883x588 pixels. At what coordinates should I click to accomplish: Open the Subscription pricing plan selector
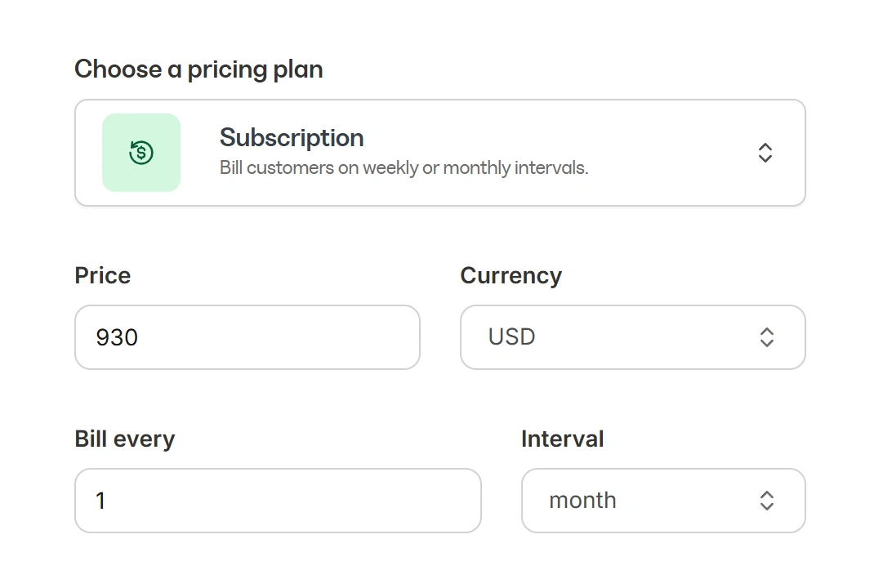click(x=439, y=153)
